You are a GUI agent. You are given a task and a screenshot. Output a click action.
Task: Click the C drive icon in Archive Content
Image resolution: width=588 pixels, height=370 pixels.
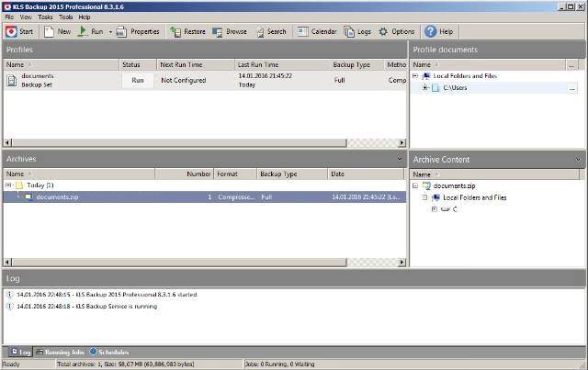point(445,209)
